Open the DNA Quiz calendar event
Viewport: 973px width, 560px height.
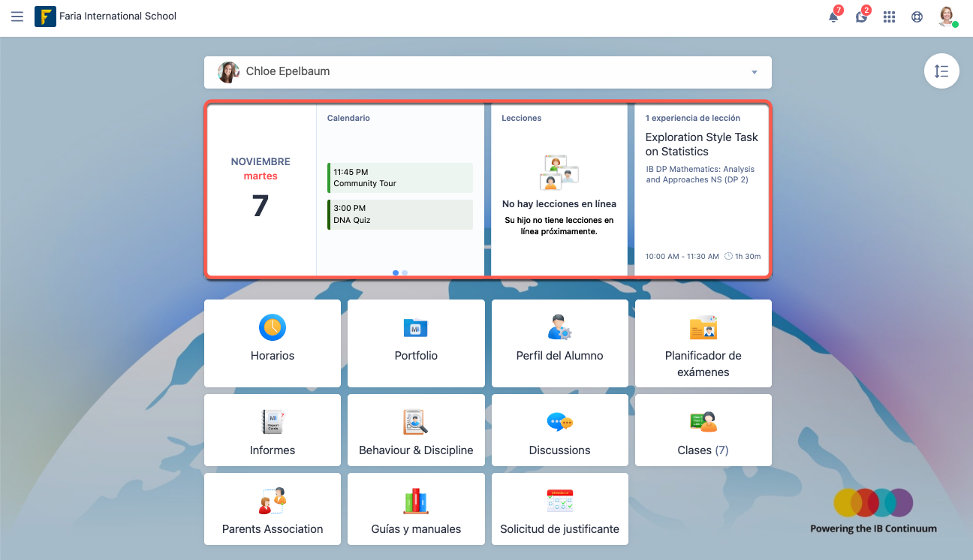400,215
